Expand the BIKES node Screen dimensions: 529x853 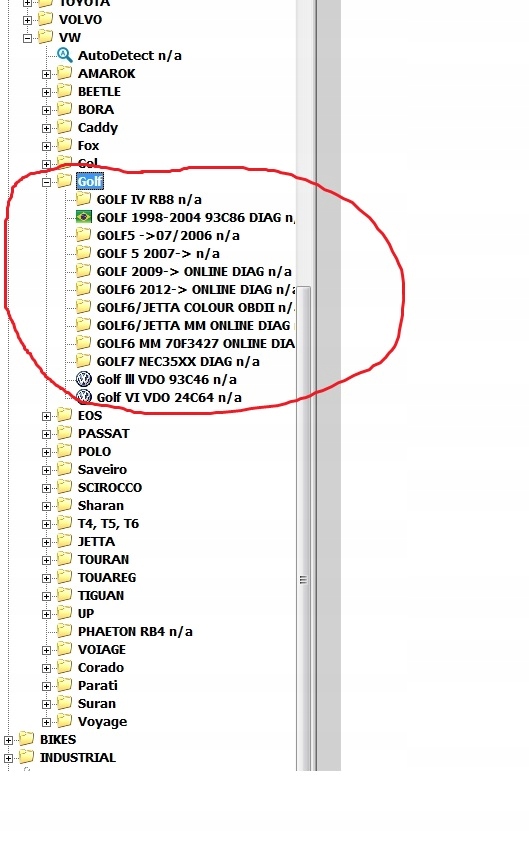coord(8,740)
